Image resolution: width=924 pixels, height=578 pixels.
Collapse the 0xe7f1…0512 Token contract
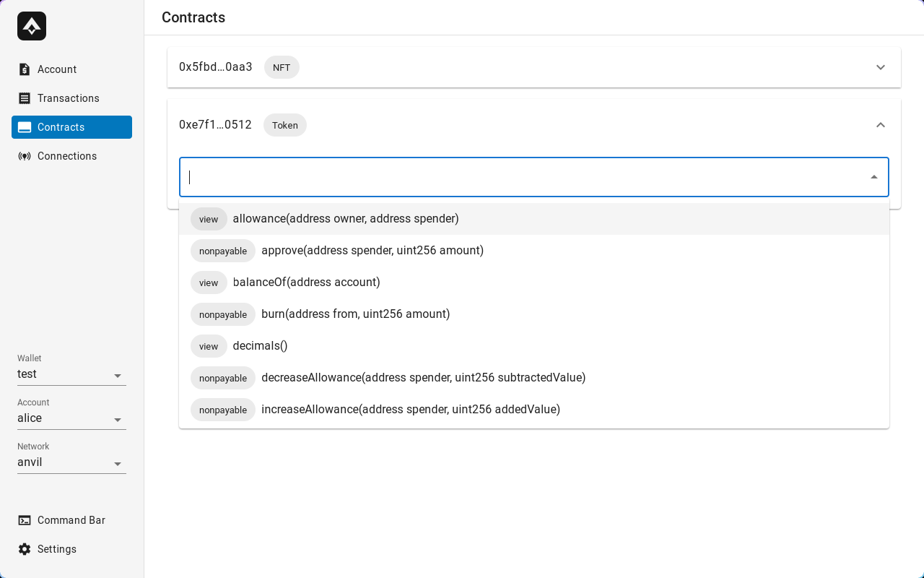(x=880, y=125)
